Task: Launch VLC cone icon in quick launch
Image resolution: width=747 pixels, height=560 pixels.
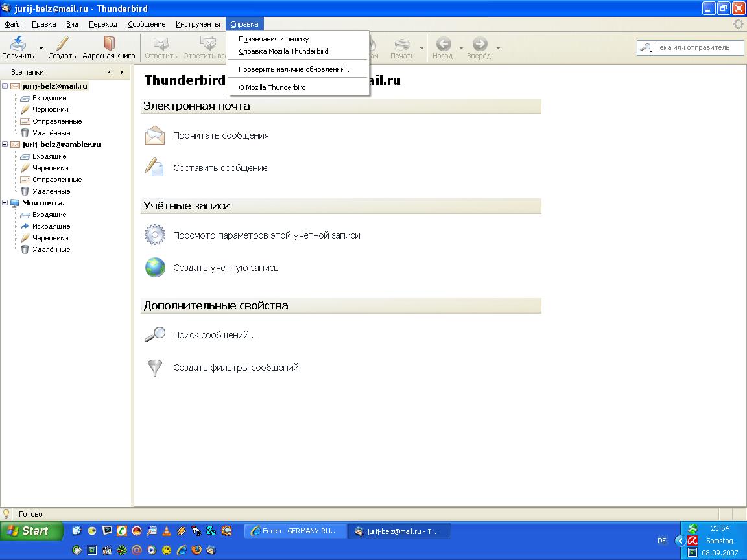Action: tap(166, 530)
